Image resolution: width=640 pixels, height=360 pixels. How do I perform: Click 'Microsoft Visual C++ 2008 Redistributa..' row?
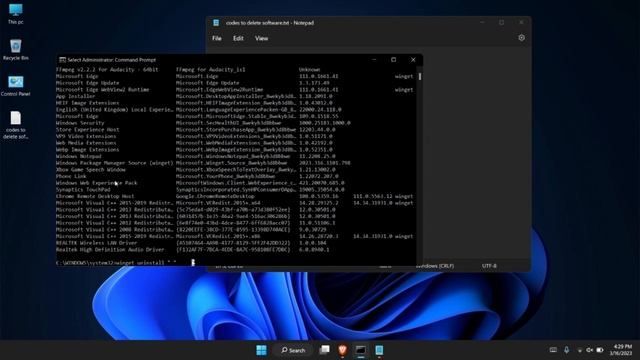234,229
